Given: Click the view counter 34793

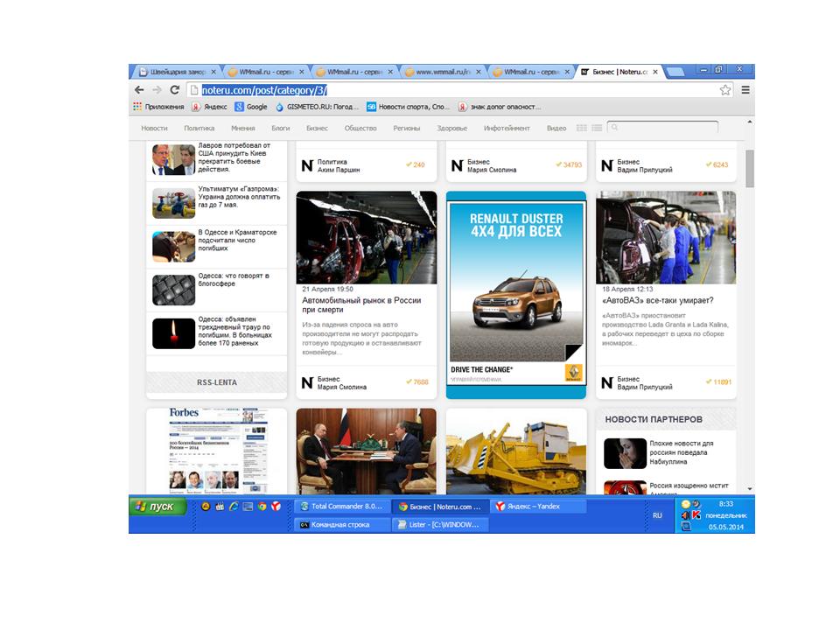Looking at the screenshot, I should 569,165.
